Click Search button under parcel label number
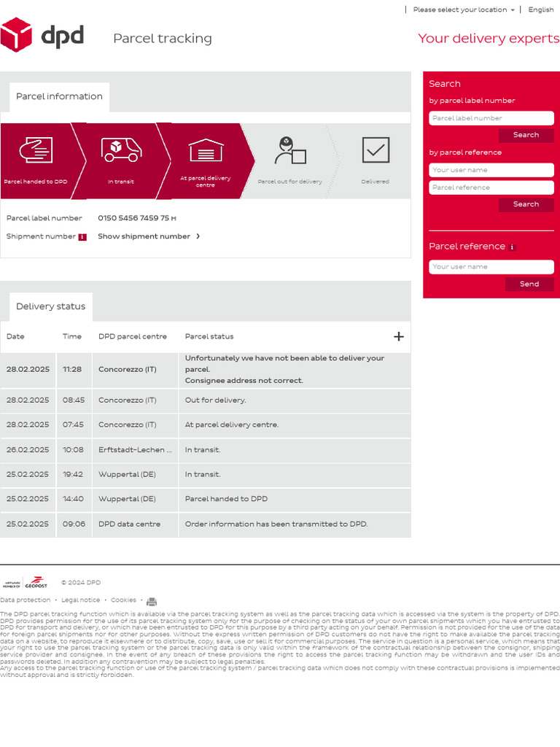Viewport: 560px width, 747px height. [526, 135]
